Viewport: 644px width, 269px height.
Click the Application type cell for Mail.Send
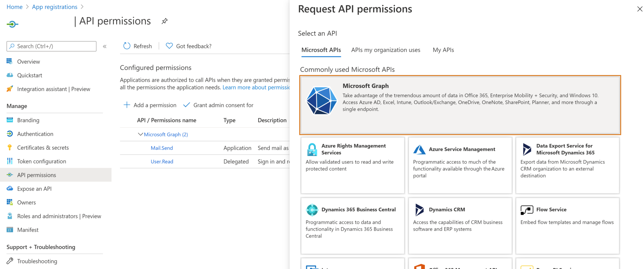(237, 148)
